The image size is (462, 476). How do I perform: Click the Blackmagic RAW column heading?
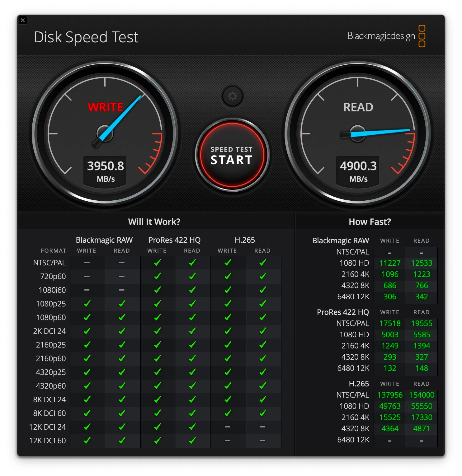point(104,240)
